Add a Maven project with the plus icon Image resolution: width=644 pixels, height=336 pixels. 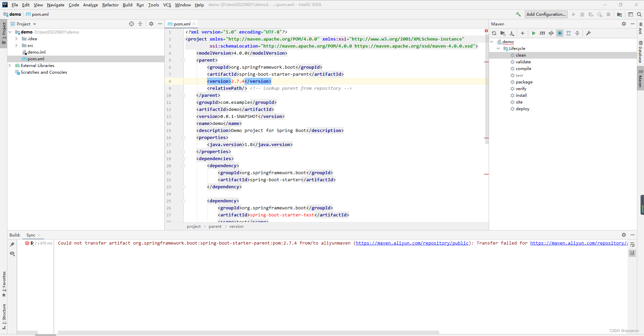(523, 33)
